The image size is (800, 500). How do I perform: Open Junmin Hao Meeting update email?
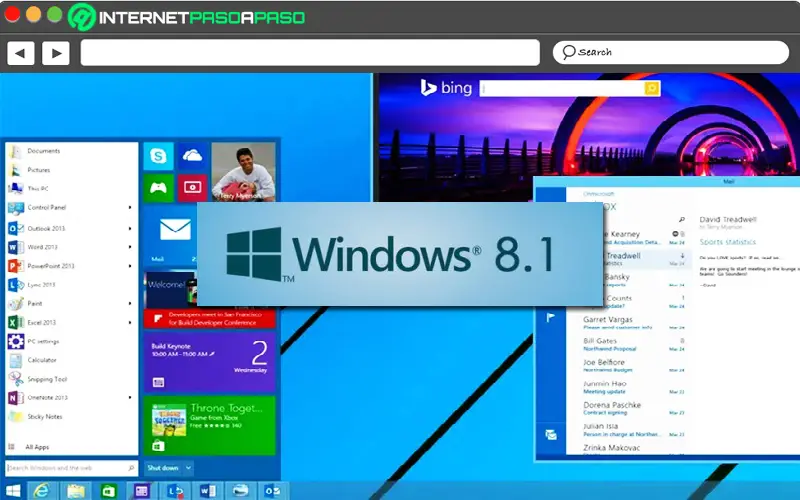(x=634, y=387)
